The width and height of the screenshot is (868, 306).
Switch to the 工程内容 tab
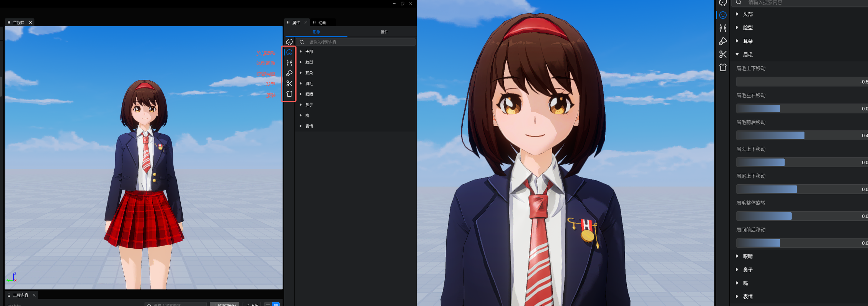(x=21, y=295)
